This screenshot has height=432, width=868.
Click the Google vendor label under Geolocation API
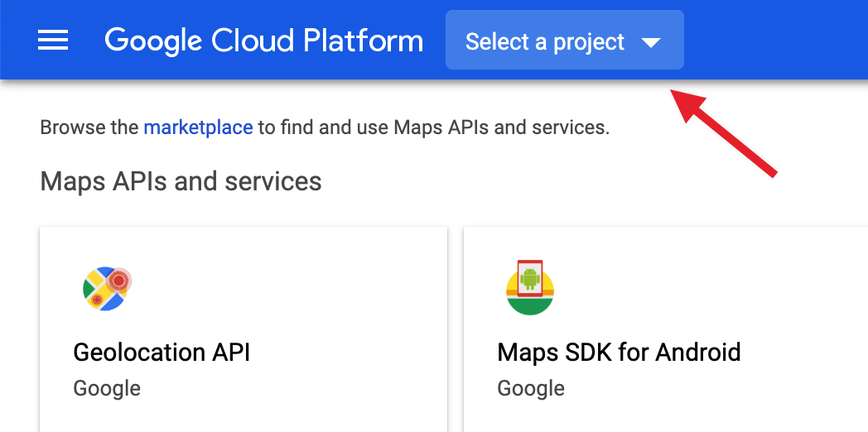[107, 388]
